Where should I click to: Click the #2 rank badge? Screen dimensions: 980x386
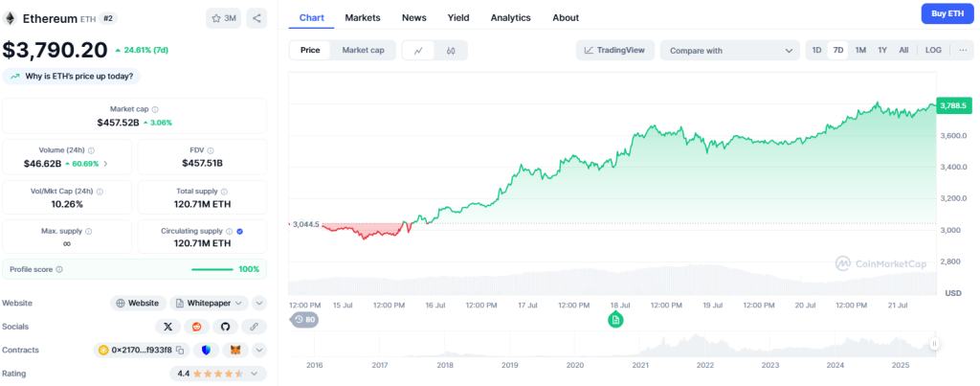pyautogui.click(x=107, y=18)
